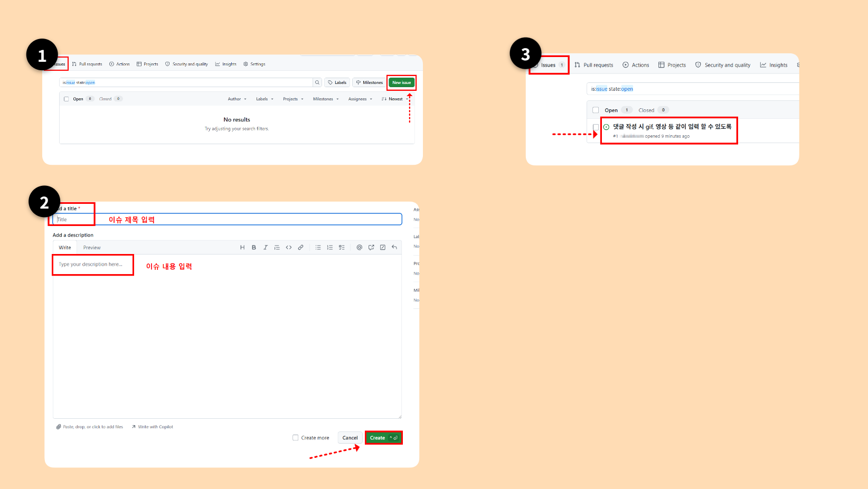Screen dimensions: 868x489
Task: Click the issue Title input field
Action: coord(228,219)
